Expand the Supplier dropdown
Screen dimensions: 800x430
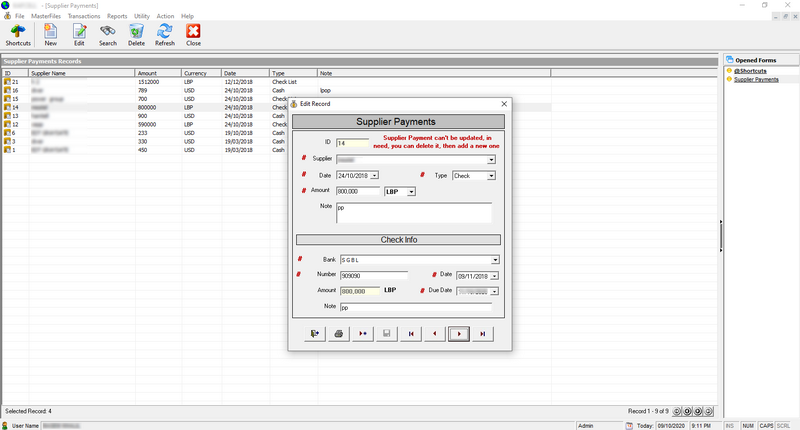click(491, 160)
